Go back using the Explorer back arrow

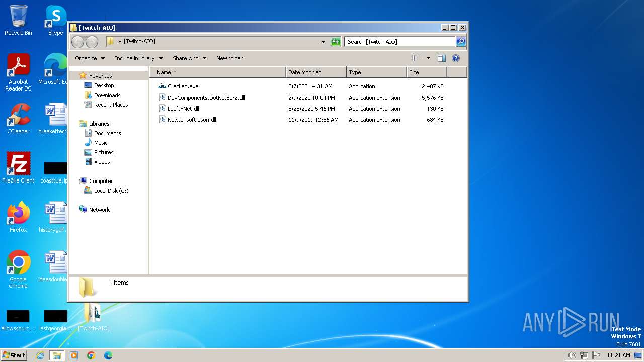point(77,42)
